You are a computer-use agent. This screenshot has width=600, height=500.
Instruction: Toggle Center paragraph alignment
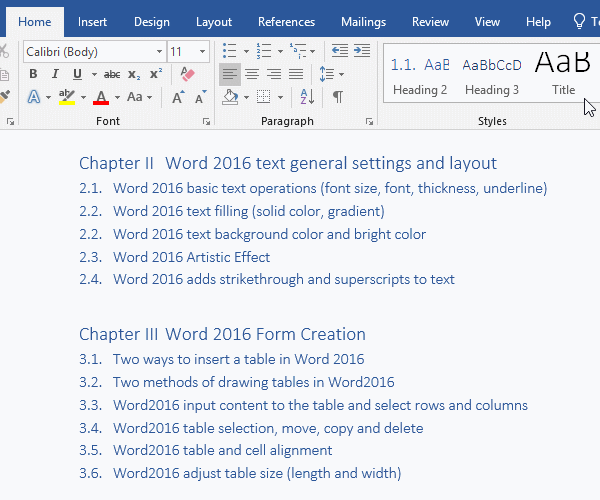pyautogui.click(x=252, y=74)
